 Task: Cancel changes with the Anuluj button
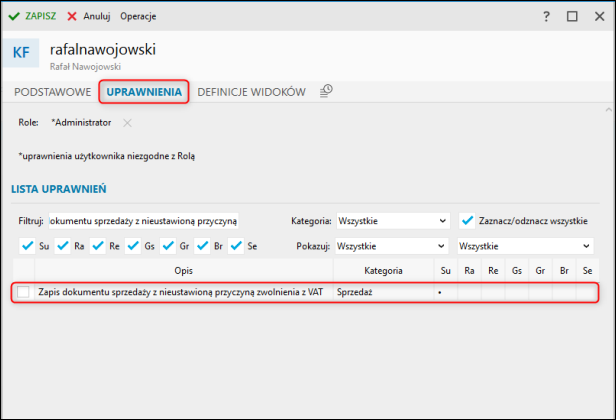click(x=89, y=16)
